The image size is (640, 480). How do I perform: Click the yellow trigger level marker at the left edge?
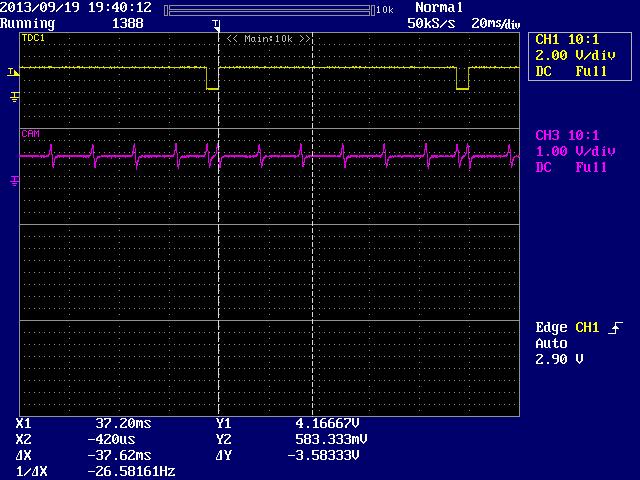[x=13, y=72]
